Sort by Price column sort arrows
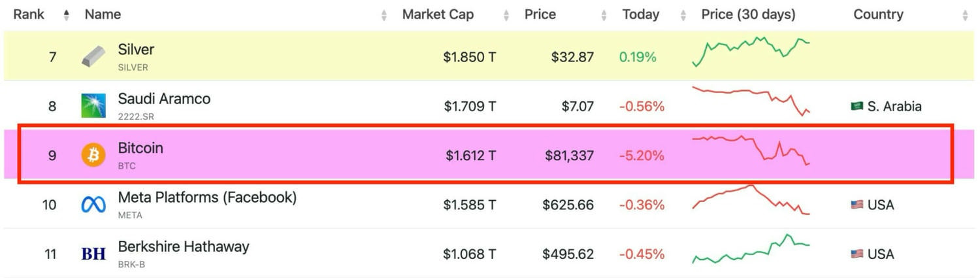Image resolution: width=980 pixels, height=278 pixels. [603, 15]
